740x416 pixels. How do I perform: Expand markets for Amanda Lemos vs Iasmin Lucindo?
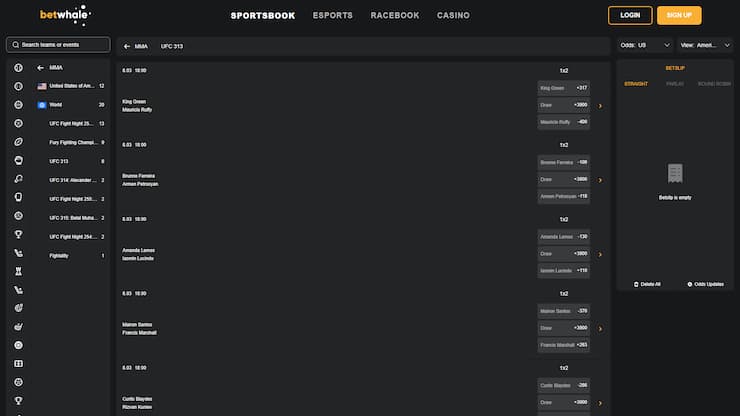(600, 255)
